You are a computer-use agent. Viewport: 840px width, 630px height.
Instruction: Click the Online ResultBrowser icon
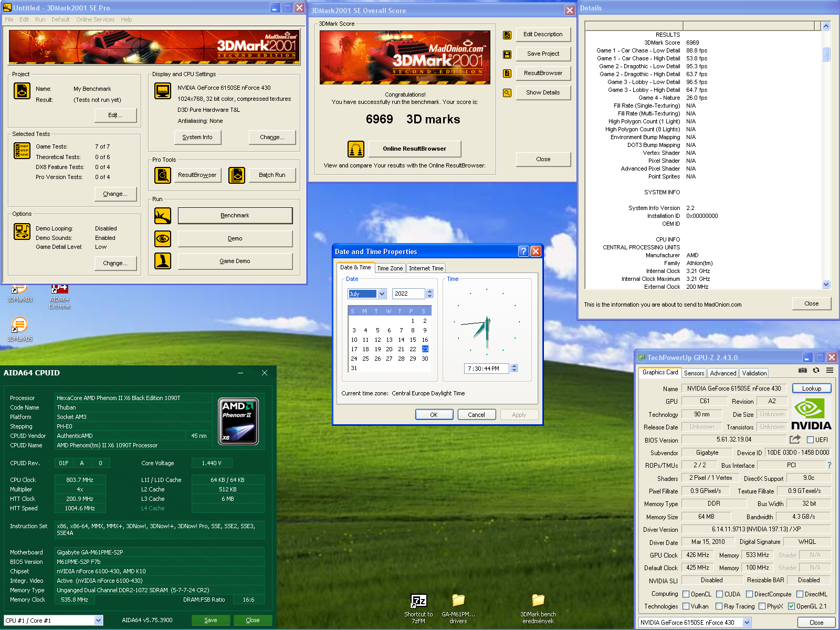click(356, 149)
